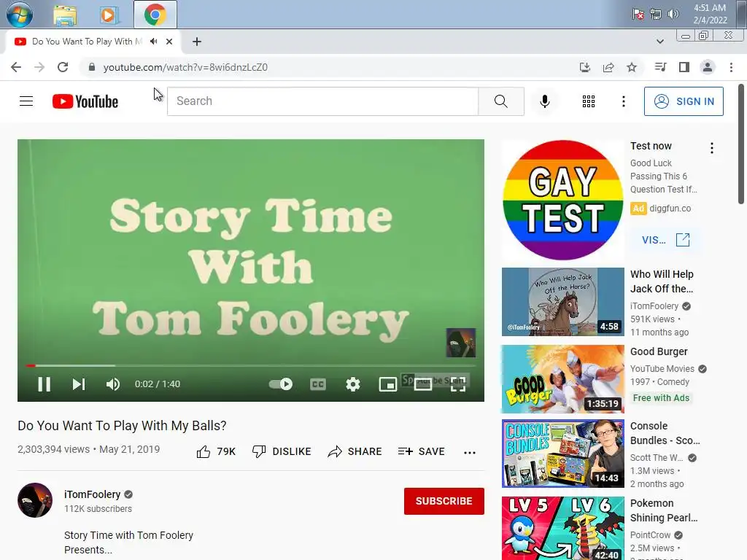Start voice search with microphone icon
The image size is (747, 560).
point(544,101)
